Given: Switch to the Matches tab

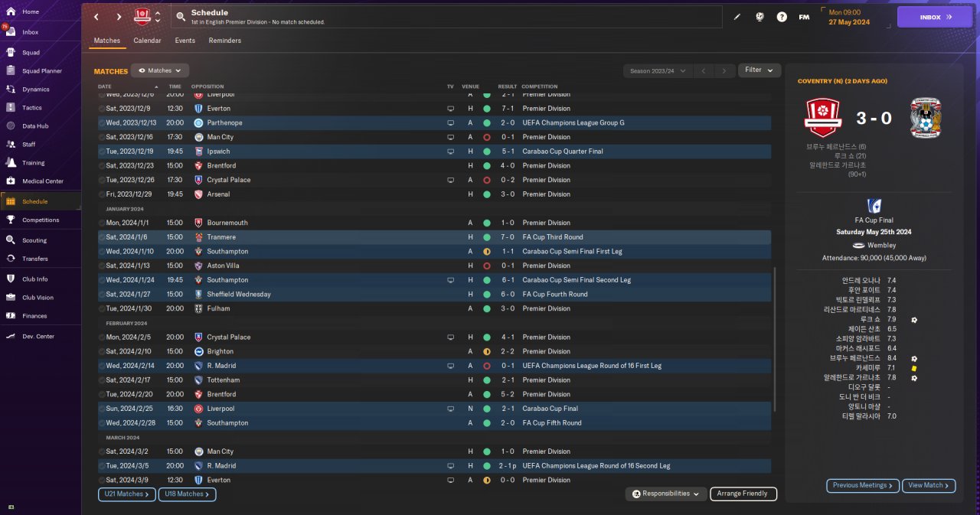Looking at the screenshot, I should coord(107,41).
